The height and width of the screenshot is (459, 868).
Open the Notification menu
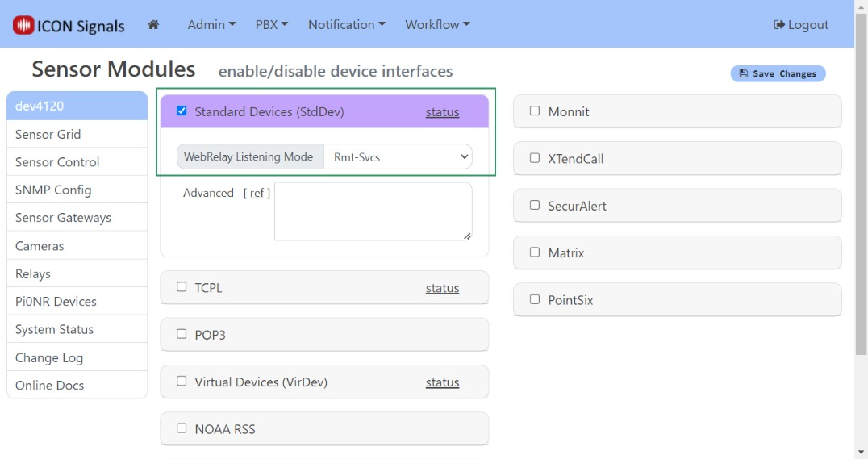347,25
